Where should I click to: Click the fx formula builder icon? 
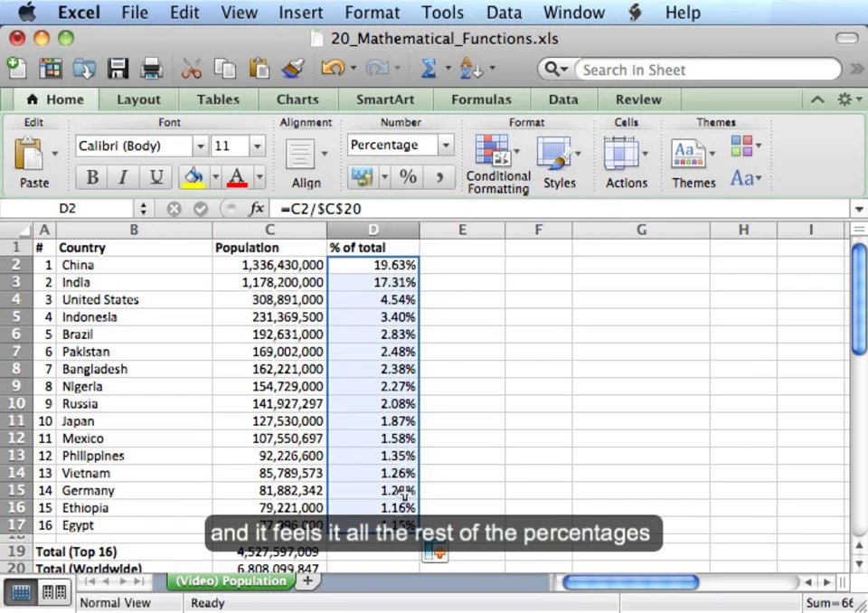256,209
